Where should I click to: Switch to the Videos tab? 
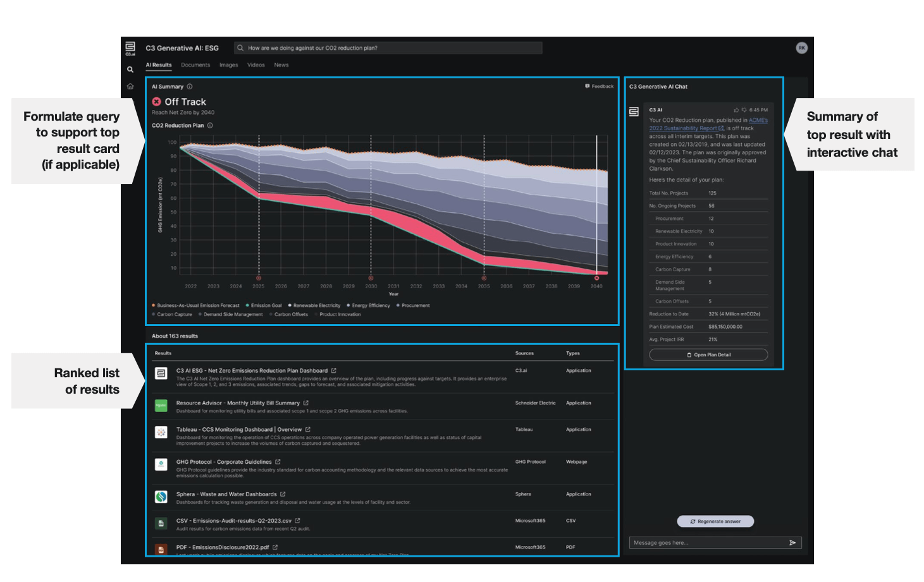pos(256,65)
